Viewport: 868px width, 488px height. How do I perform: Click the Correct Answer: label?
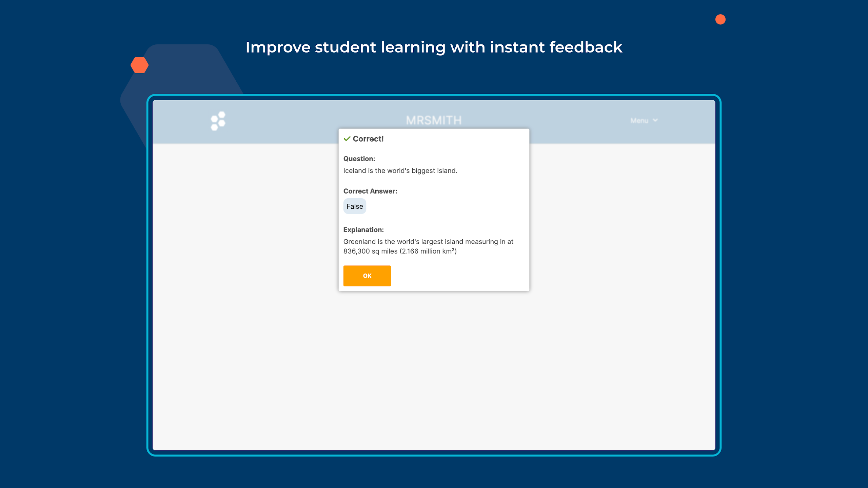pos(370,191)
